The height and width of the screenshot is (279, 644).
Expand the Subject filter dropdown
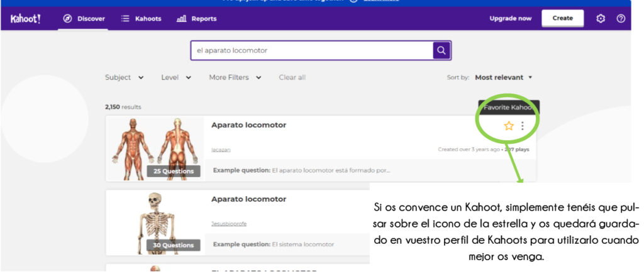(124, 77)
